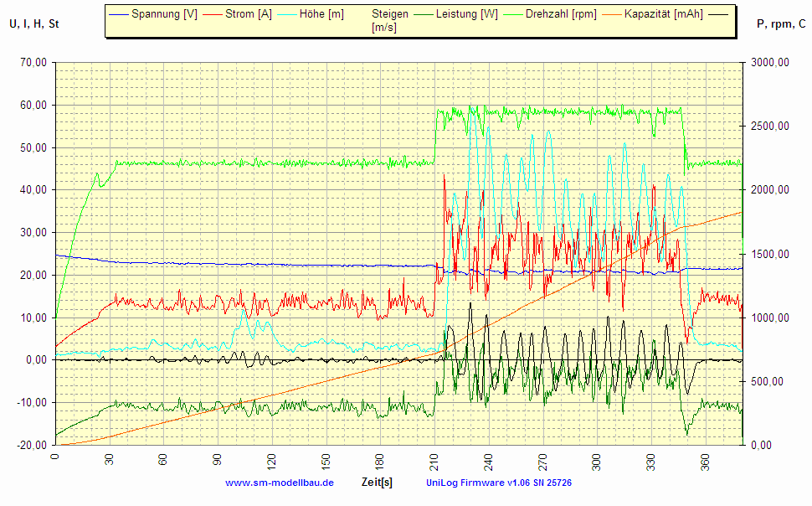Viewport: 812px width, 506px height.
Task: Click the blue line icon beside Spannung [V]
Action: 117,13
